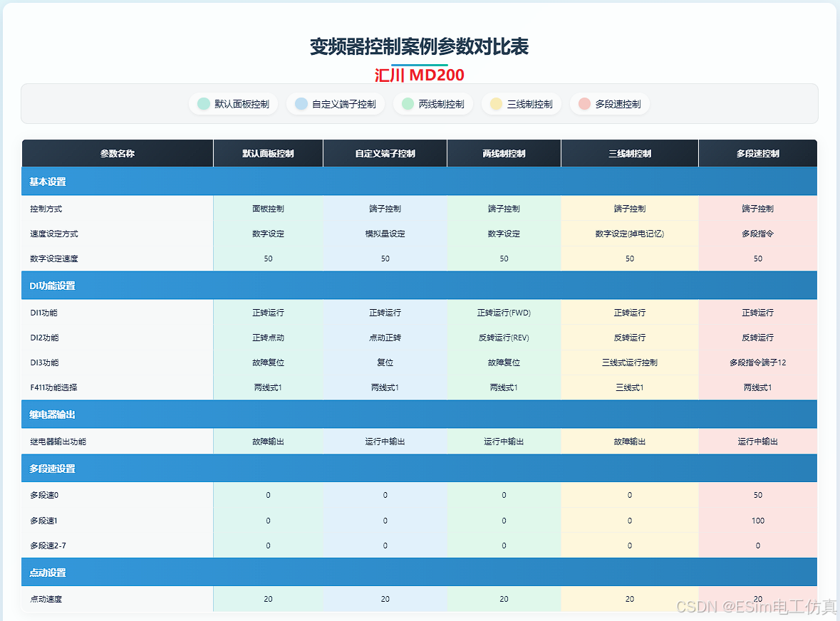The height and width of the screenshot is (621, 840).
Task: Select the 三线制控制 legend pill
Action: 522,104
